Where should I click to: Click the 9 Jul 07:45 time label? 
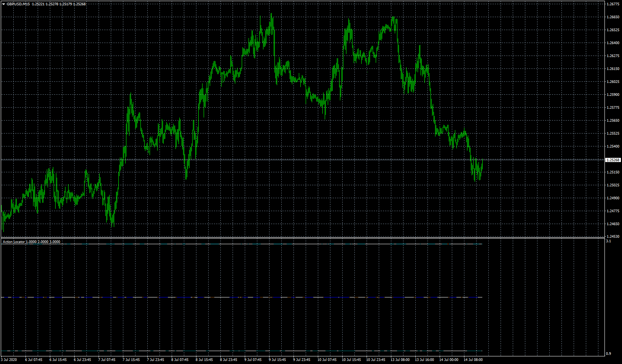click(x=253, y=360)
